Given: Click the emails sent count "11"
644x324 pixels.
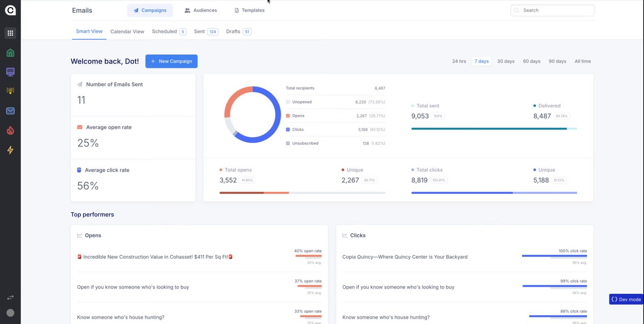Looking at the screenshot, I should pyautogui.click(x=81, y=100).
